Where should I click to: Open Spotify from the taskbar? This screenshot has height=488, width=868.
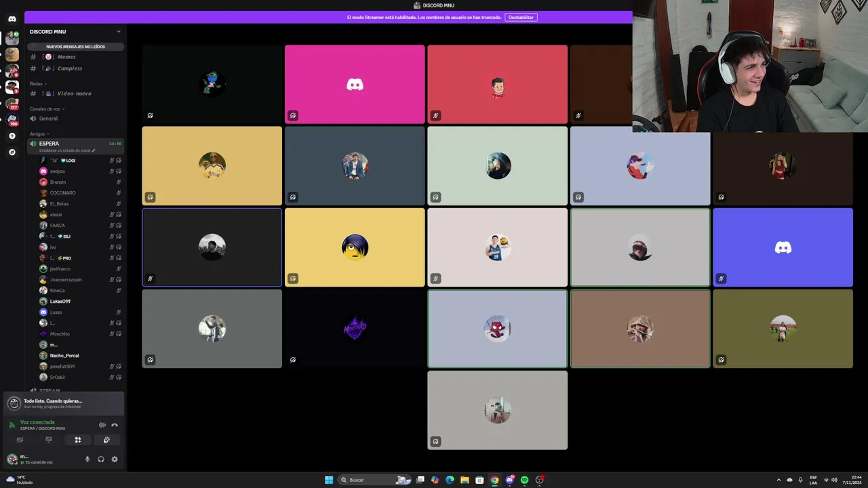point(524,480)
